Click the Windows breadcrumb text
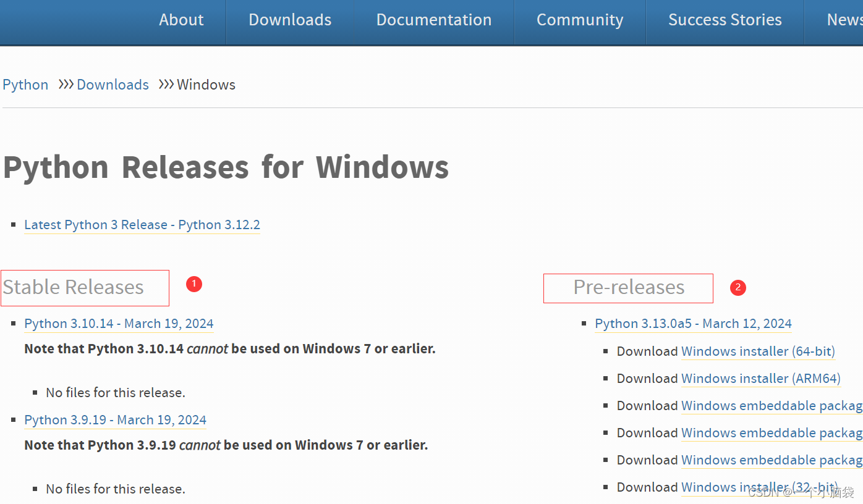This screenshot has height=504, width=863. pyautogui.click(x=206, y=85)
